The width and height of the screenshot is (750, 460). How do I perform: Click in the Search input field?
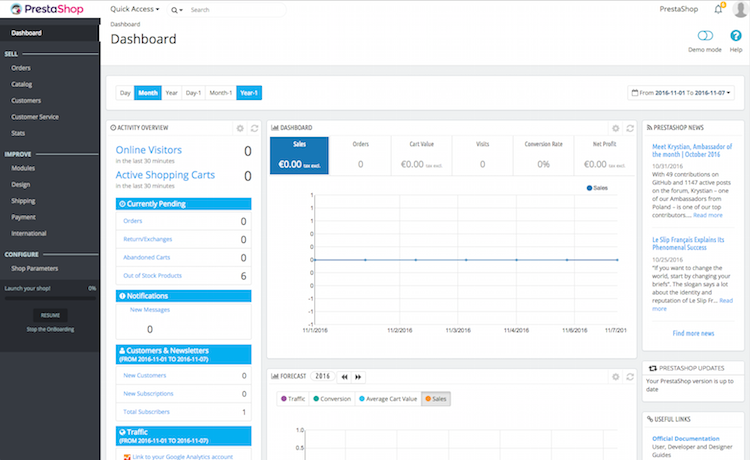[x=235, y=9]
